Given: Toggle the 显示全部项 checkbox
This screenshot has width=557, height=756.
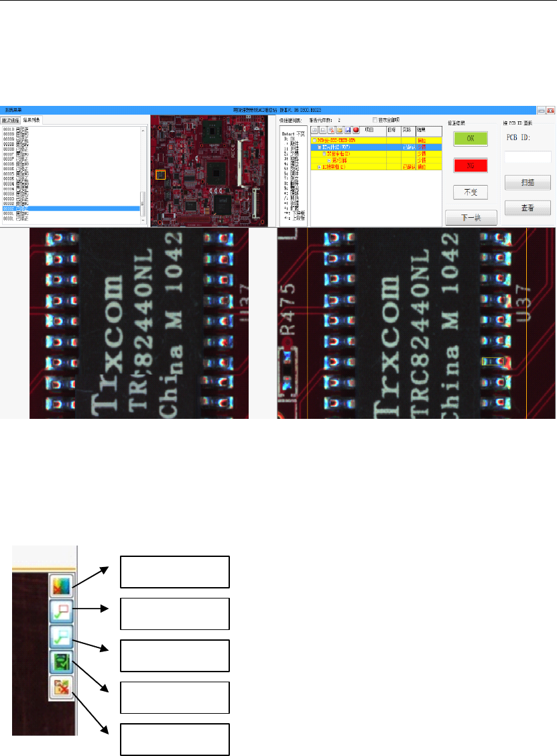Looking at the screenshot, I should (375, 120).
